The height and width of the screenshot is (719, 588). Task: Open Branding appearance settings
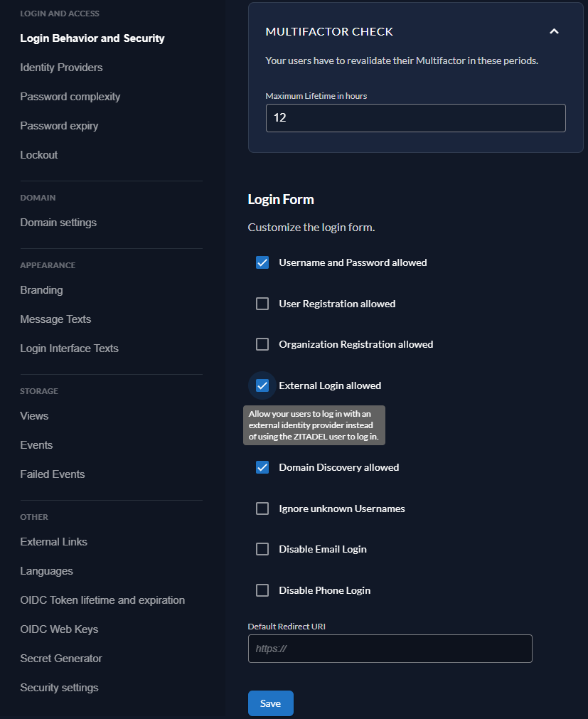[x=41, y=290]
